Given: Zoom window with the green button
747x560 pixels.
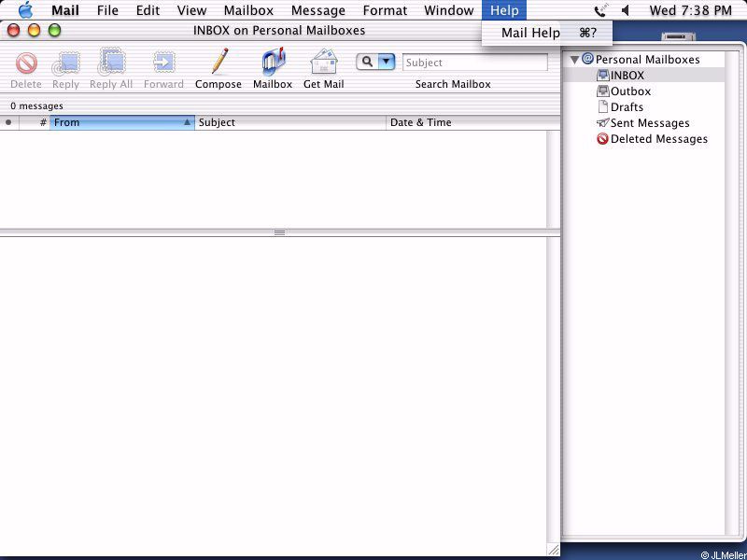Looking at the screenshot, I should click(x=55, y=31).
